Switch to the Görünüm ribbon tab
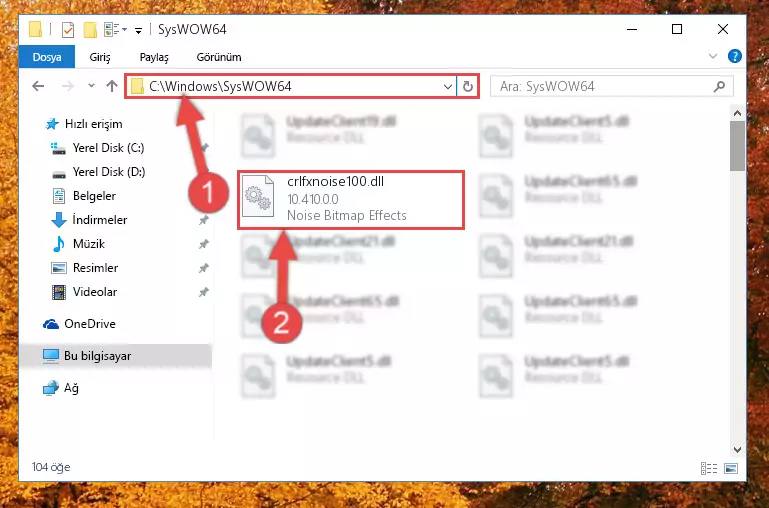This screenshot has height=508, width=769. tap(219, 57)
